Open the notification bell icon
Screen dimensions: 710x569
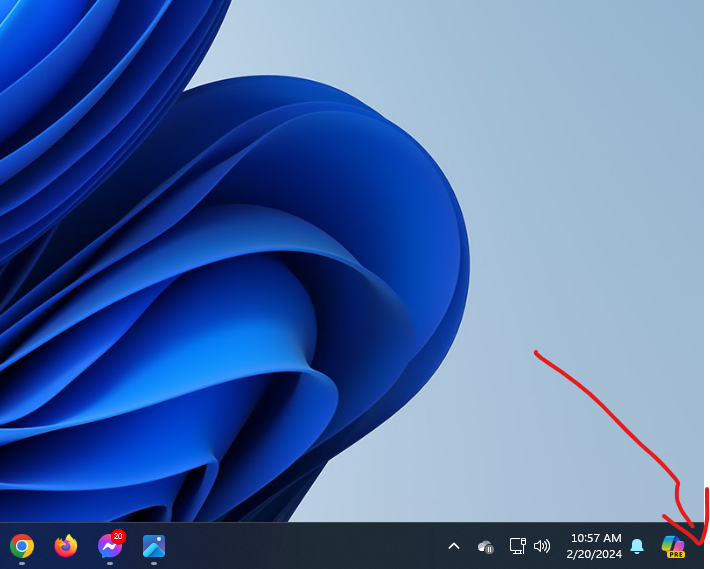pyautogui.click(x=637, y=546)
